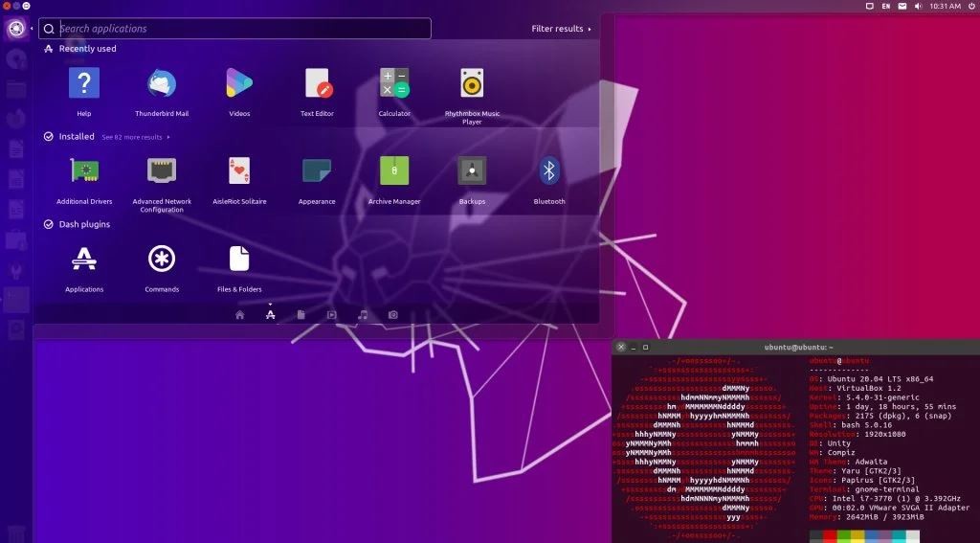This screenshot has height=543, width=980.
Task: Open Rhythmbox Music Player
Action: (472, 84)
